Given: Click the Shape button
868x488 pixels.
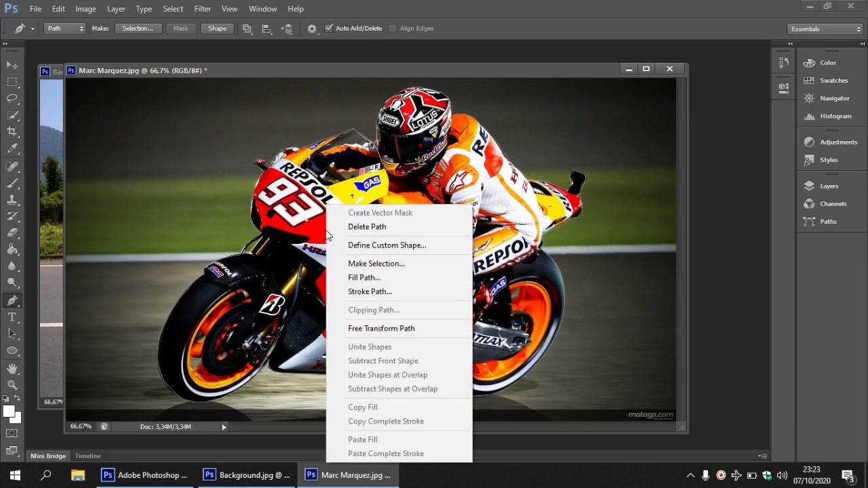Looking at the screenshot, I should pyautogui.click(x=217, y=28).
